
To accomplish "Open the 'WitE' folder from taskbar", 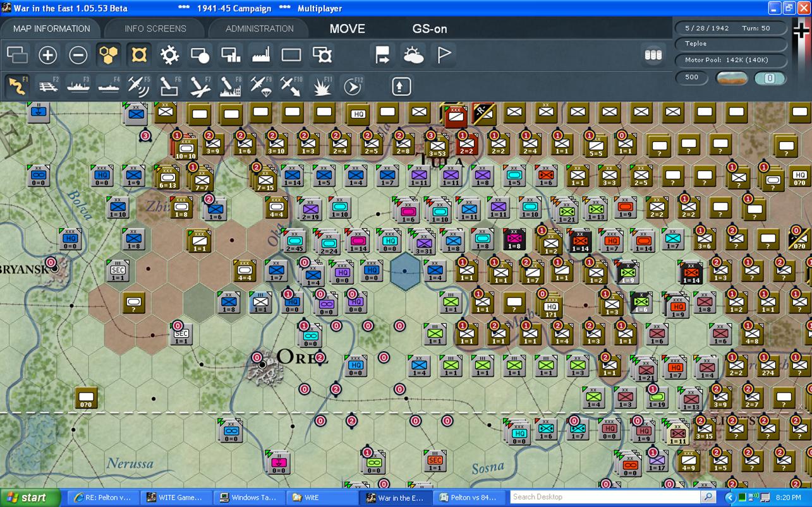I will point(322,498).
